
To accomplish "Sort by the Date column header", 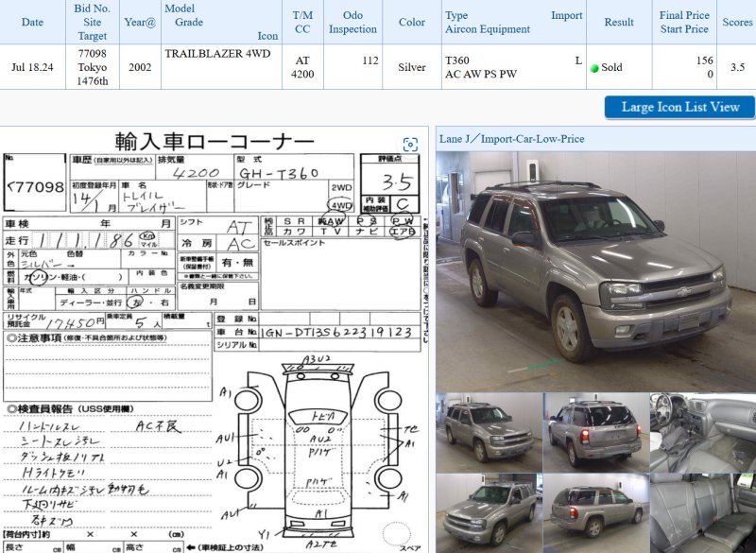I will click(32, 22).
